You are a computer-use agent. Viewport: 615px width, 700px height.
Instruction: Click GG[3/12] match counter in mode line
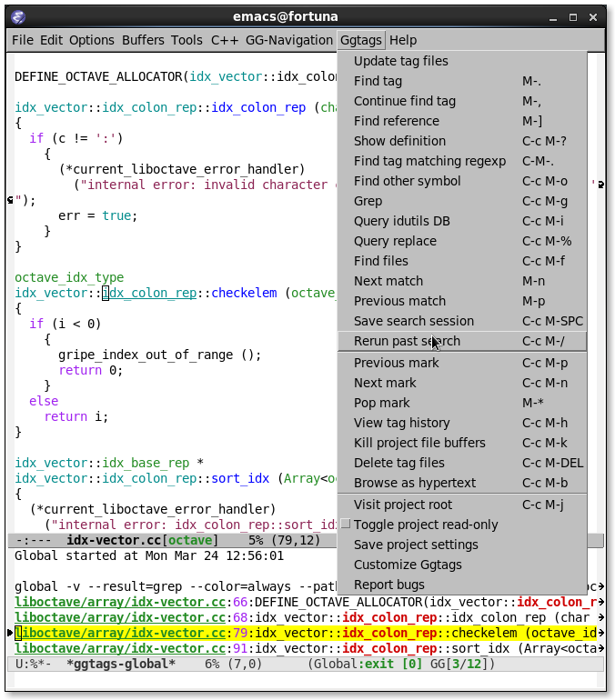459,665
